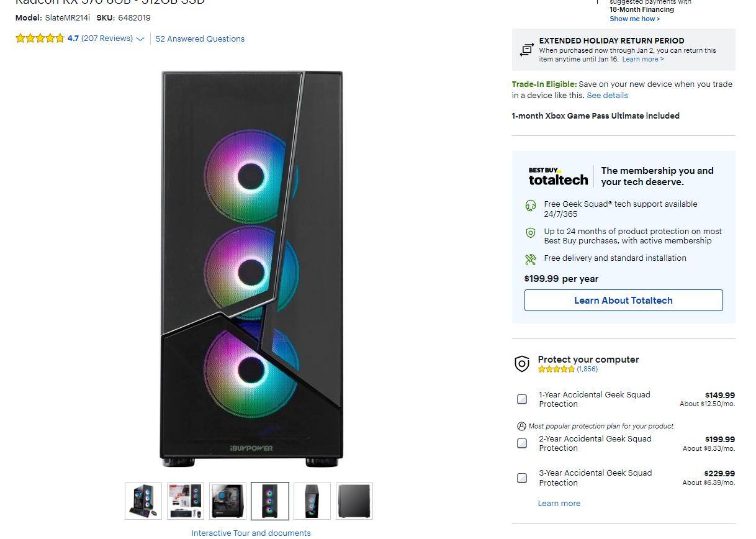Select 3-Year Accidental Geek Squad Protection
Viewport: 756px width, 539px height.
(x=522, y=478)
